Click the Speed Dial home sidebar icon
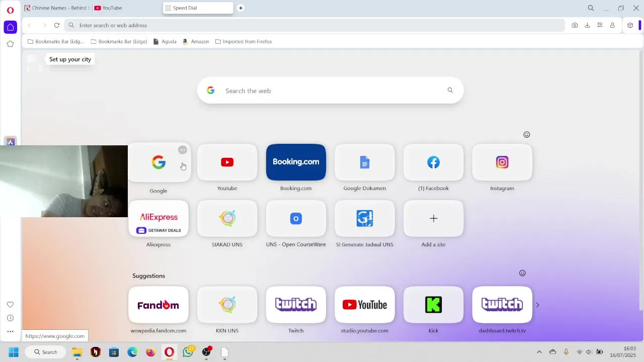This screenshot has height=362, width=644. click(x=10, y=27)
